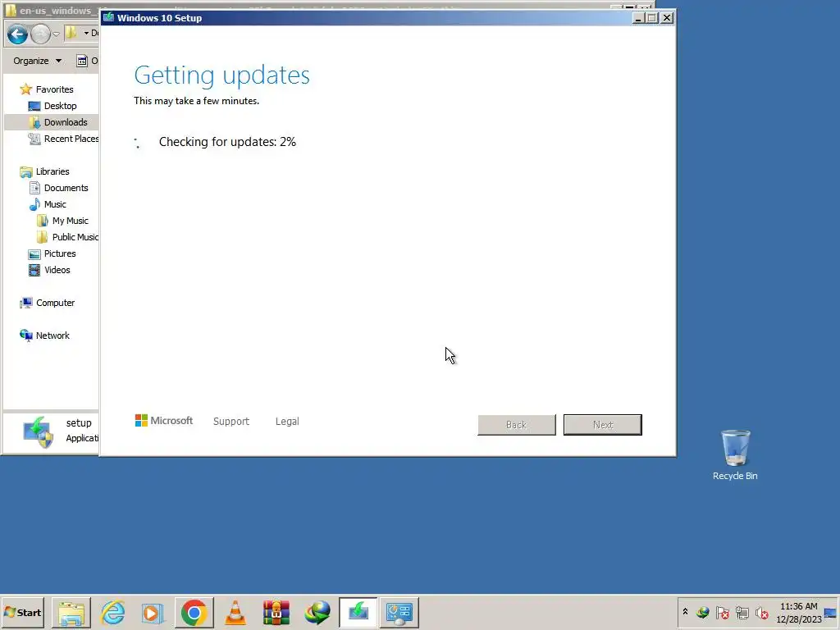The image size is (840, 630).
Task: Click the Windows 10 Setup title icon
Action: coord(109,18)
